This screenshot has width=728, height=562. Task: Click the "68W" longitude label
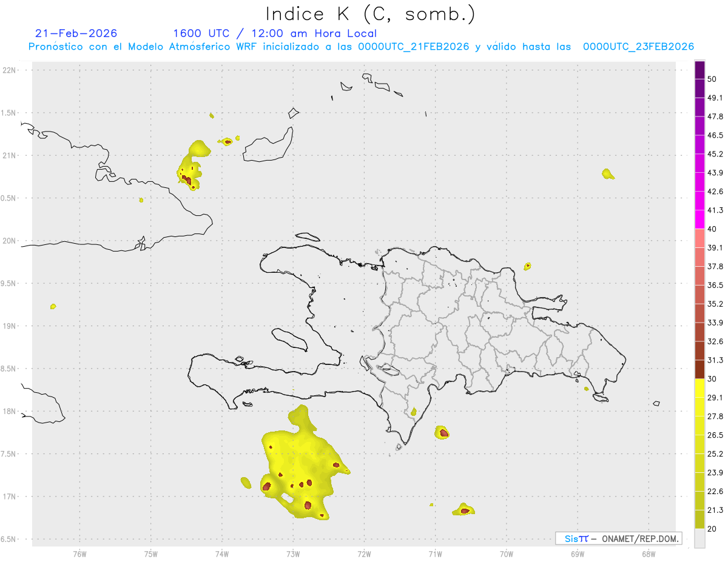click(x=649, y=553)
